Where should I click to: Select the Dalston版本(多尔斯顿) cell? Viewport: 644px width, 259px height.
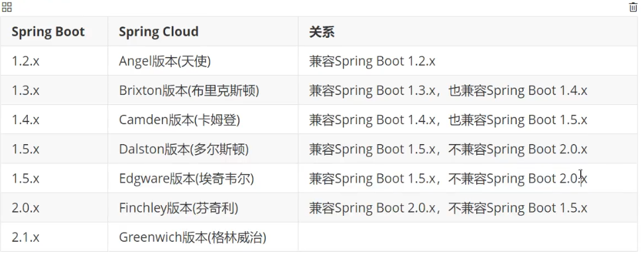point(203,149)
